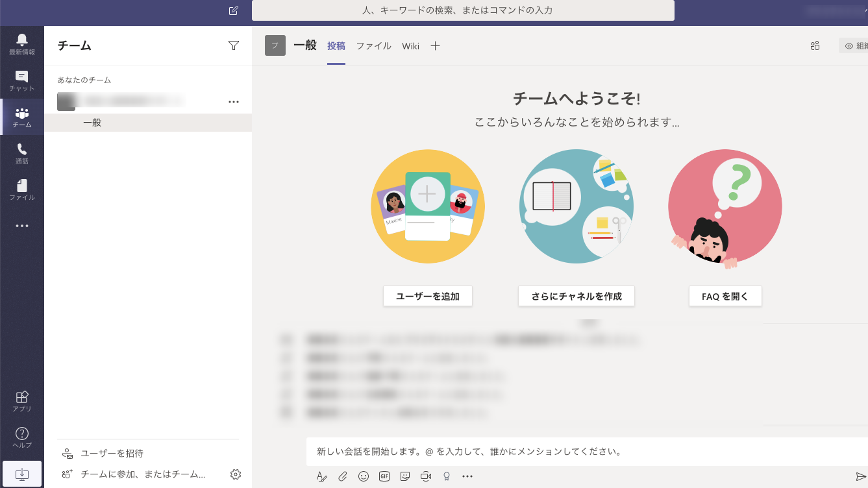
Task: Click the search or command input box
Action: tap(463, 10)
